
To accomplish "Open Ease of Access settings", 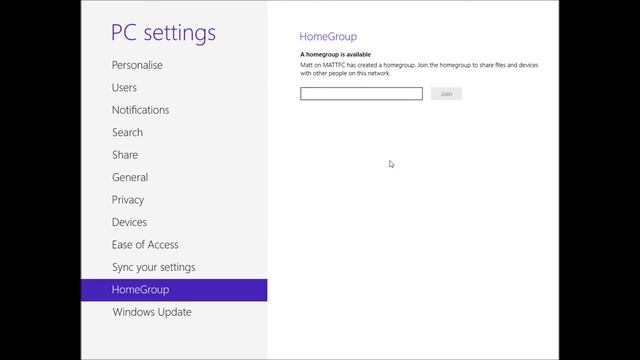I will 145,245.
